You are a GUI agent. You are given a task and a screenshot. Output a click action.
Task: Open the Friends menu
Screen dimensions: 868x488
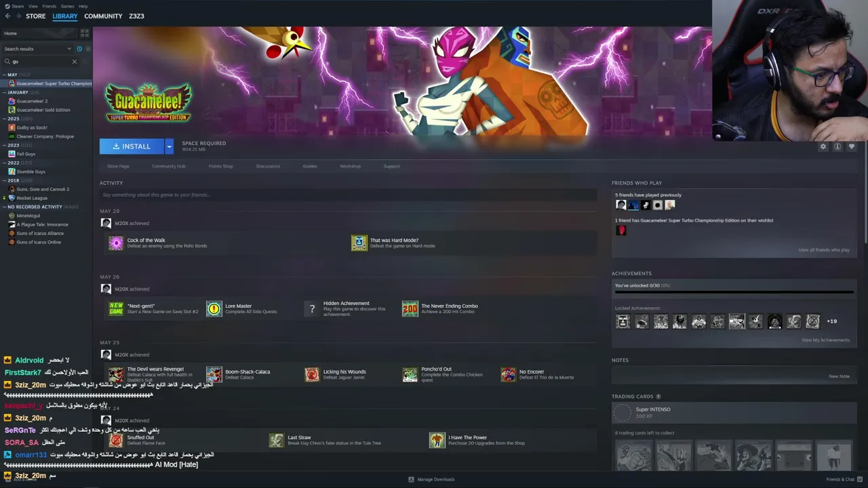point(50,6)
